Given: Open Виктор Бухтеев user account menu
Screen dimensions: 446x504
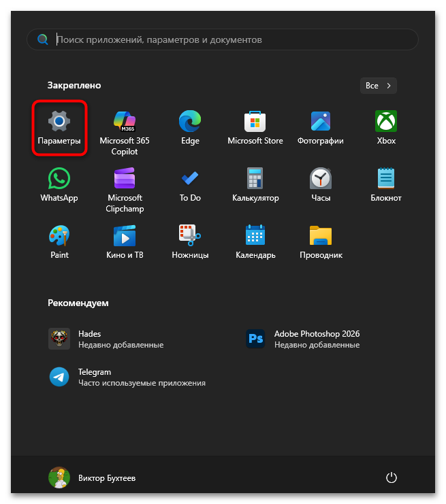Looking at the screenshot, I should (92, 477).
